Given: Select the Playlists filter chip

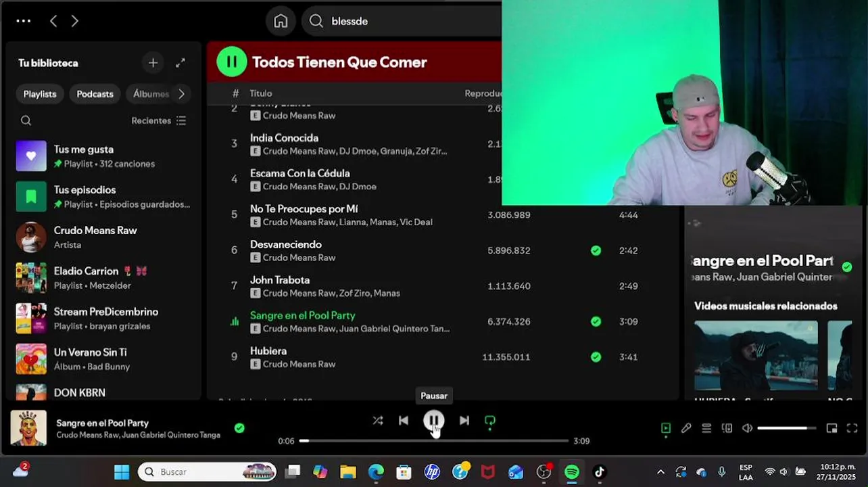Looking at the screenshot, I should point(40,94).
